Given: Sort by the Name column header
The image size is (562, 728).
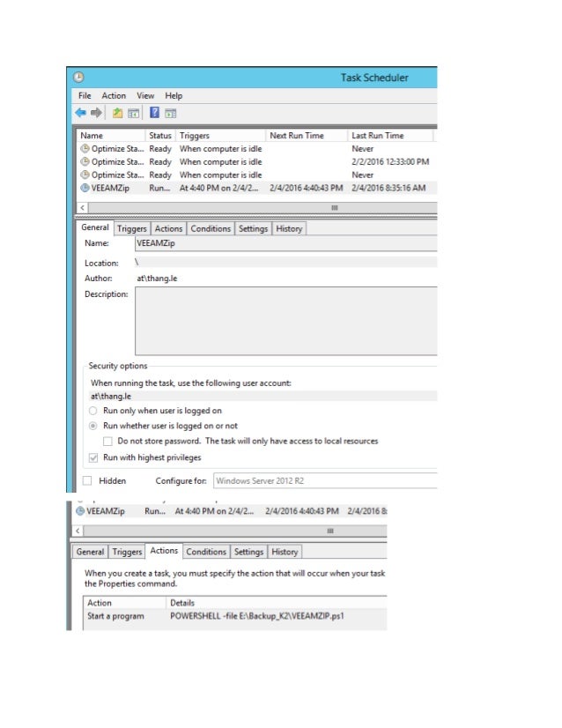Looking at the screenshot, I should pyautogui.click(x=111, y=135).
